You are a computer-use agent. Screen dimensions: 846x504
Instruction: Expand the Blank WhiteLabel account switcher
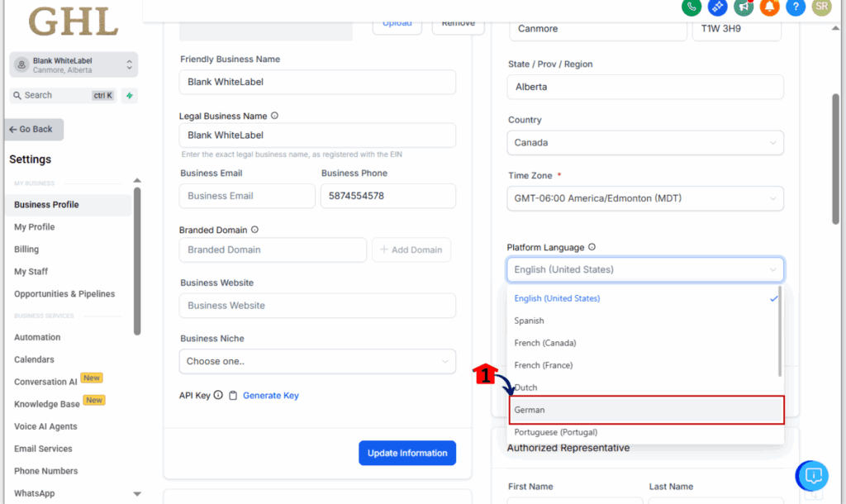point(74,64)
